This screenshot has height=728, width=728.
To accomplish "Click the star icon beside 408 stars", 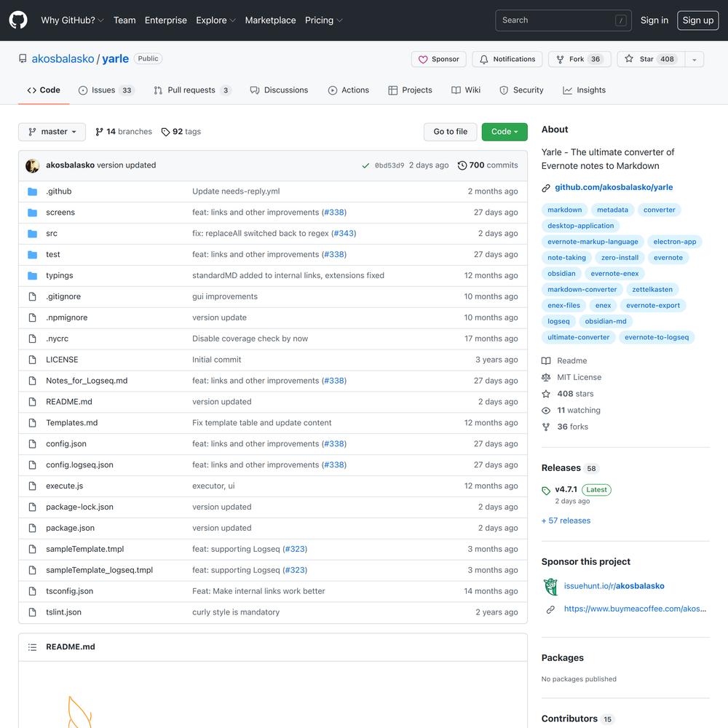I will point(546,394).
